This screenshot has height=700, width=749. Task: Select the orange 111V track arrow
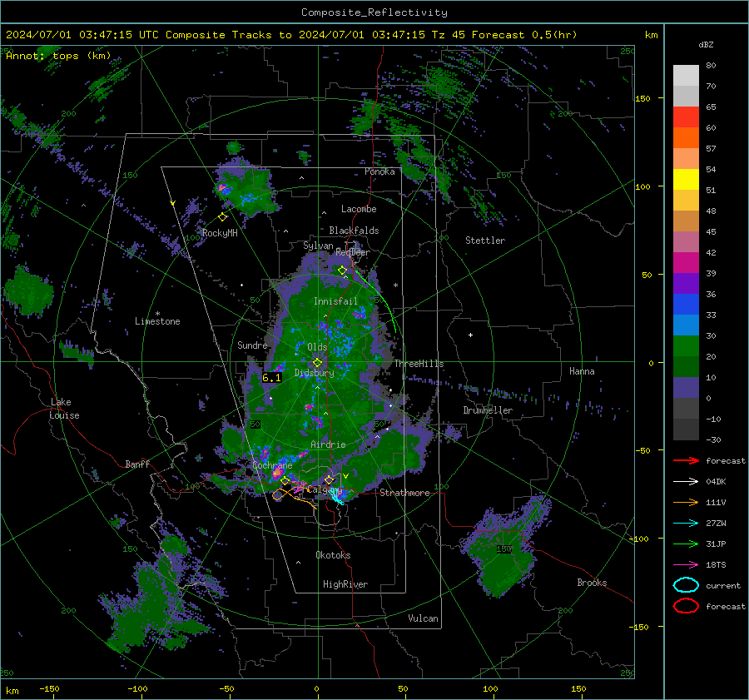coord(686,502)
